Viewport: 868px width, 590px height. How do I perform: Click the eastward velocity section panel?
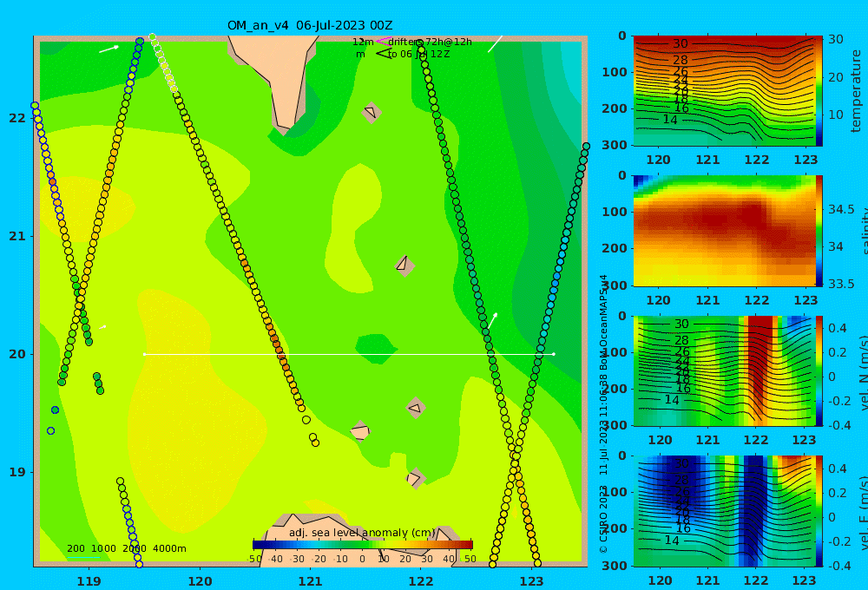click(x=724, y=511)
